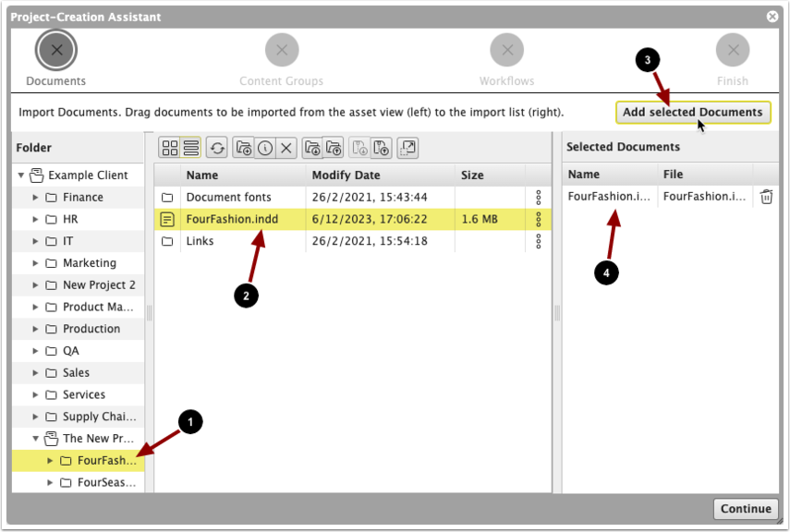Expand the Finance folder
The image size is (790, 532).
click(x=35, y=198)
